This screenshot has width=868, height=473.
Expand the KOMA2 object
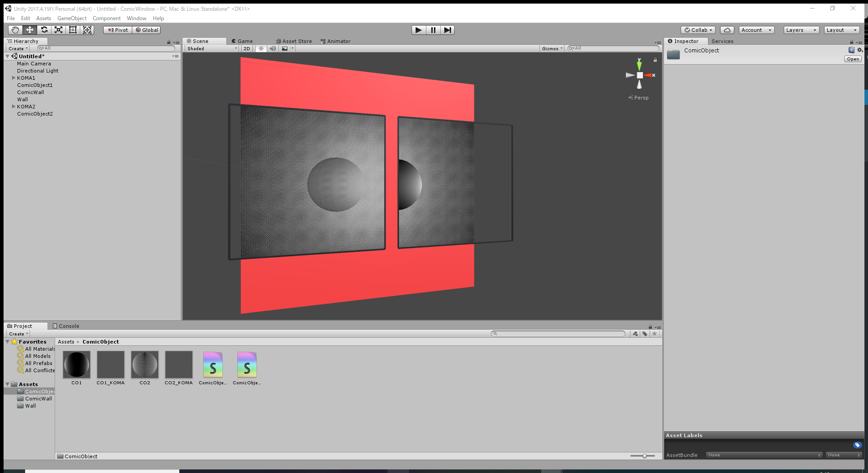click(13, 107)
